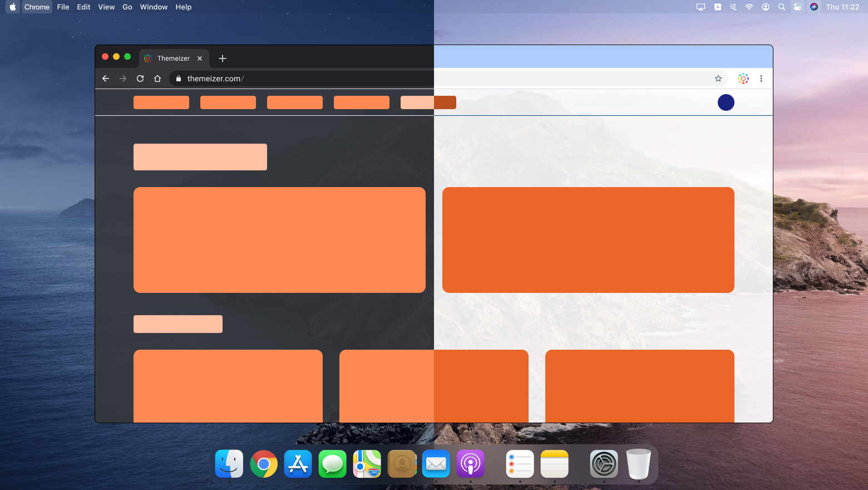Screen dimensions: 868x490
Task: Click the first orange navigation placeholder
Action: tap(161, 102)
